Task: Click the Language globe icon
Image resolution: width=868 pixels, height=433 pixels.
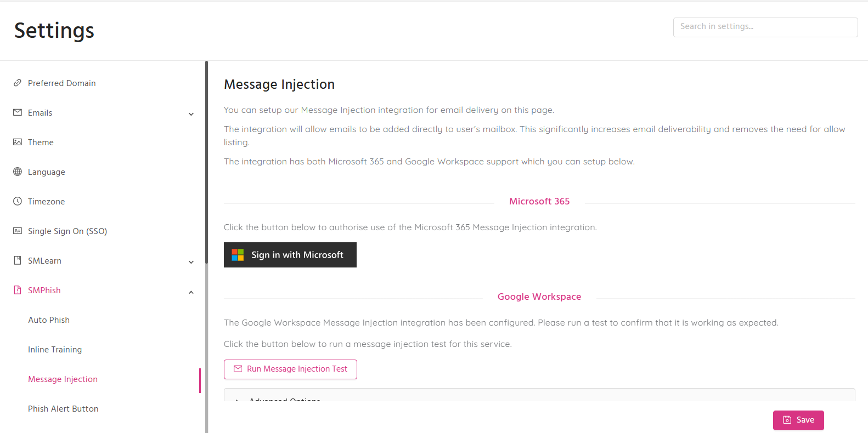Action: 18,172
